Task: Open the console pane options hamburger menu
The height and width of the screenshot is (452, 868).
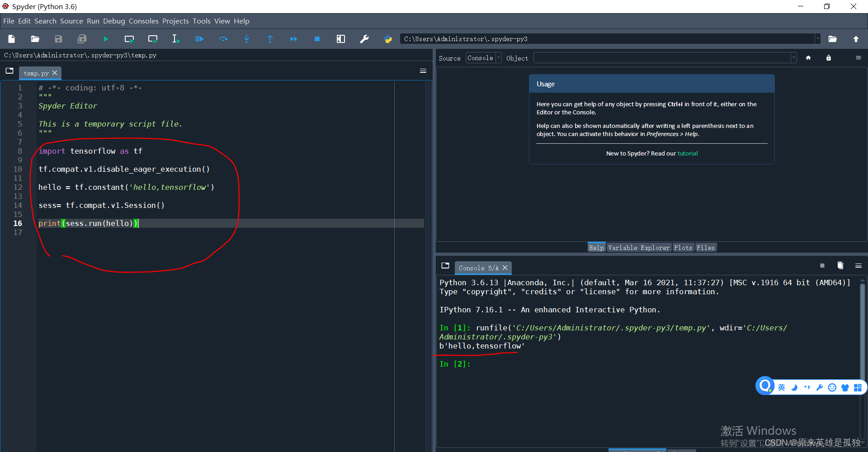Action: coord(859,266)
